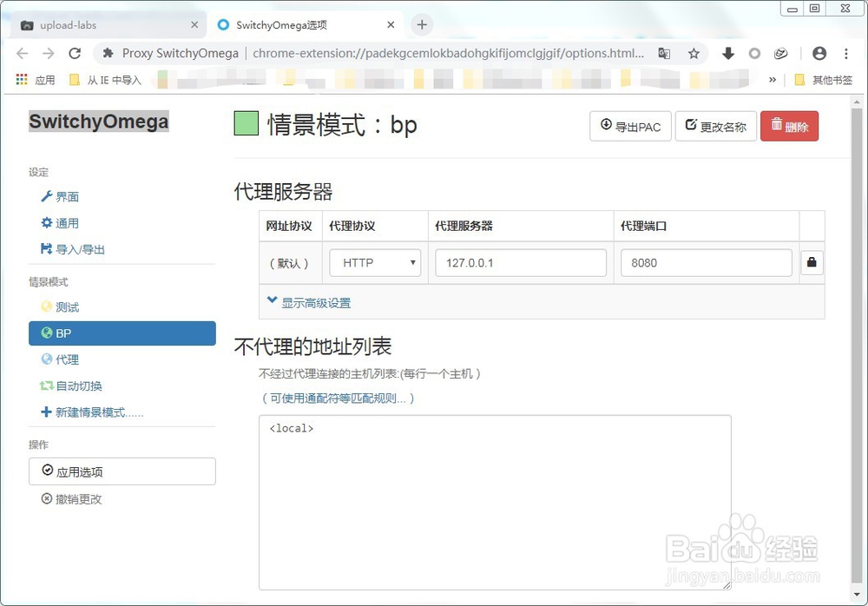Select the 测试 profile

coord(60,306)
